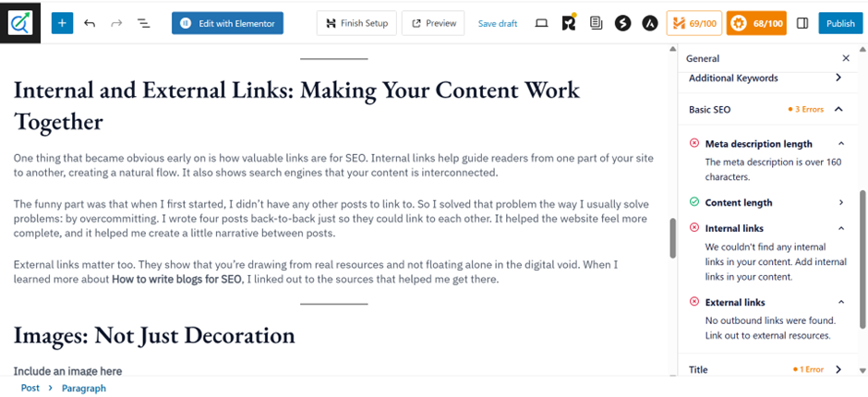Click paragraph starting One thing that became
Image resolution: width=868 pixels, height=397 pixels.
click(333, 165)
